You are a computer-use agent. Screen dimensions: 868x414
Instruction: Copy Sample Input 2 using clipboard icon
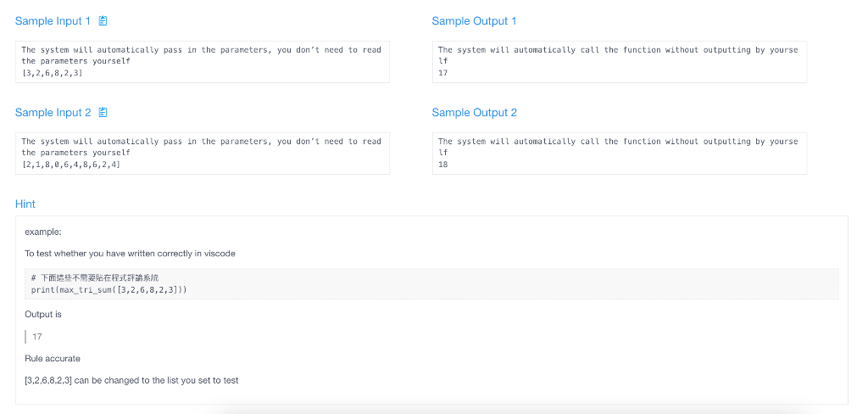click(x=103, y=113)
